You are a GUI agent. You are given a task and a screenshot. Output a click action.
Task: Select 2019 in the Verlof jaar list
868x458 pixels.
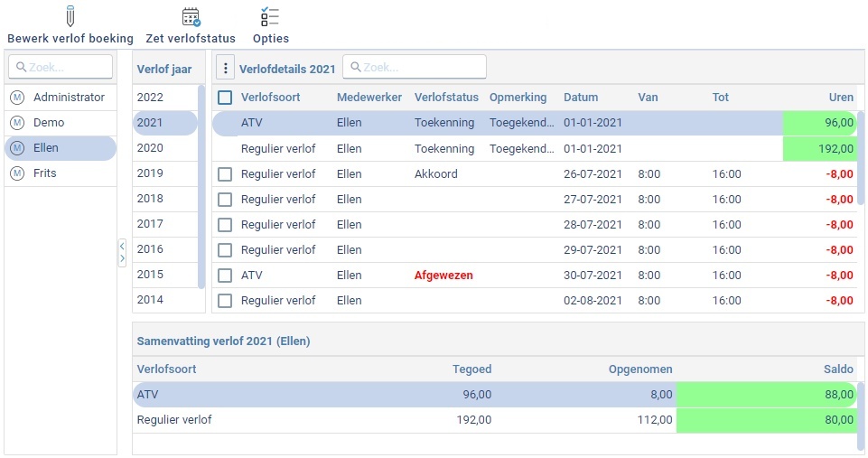[150, 173]
